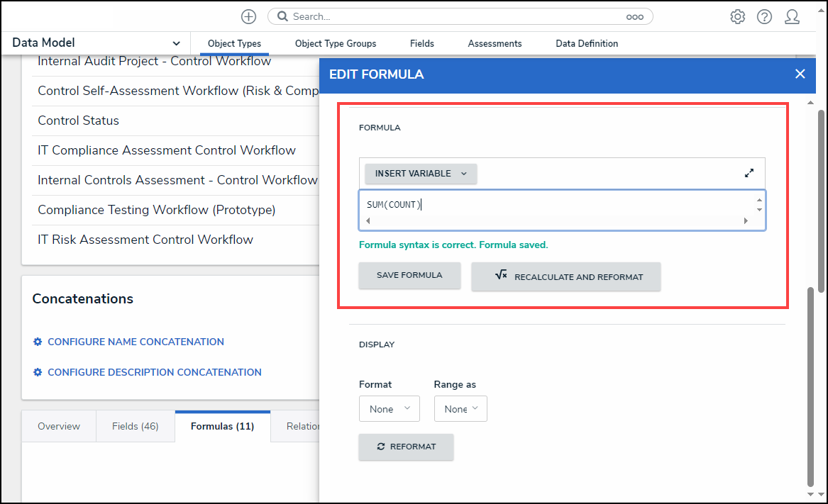Click gear icon beside Configure Description Concatenation
Image resolution: width=828 pixels, height=504 pixels.
[38, 372]
